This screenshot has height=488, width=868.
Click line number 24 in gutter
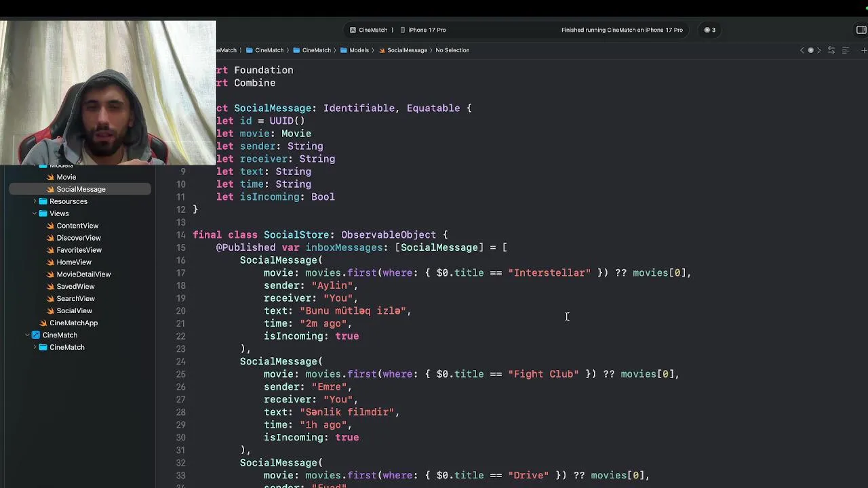tap(181, 361)
